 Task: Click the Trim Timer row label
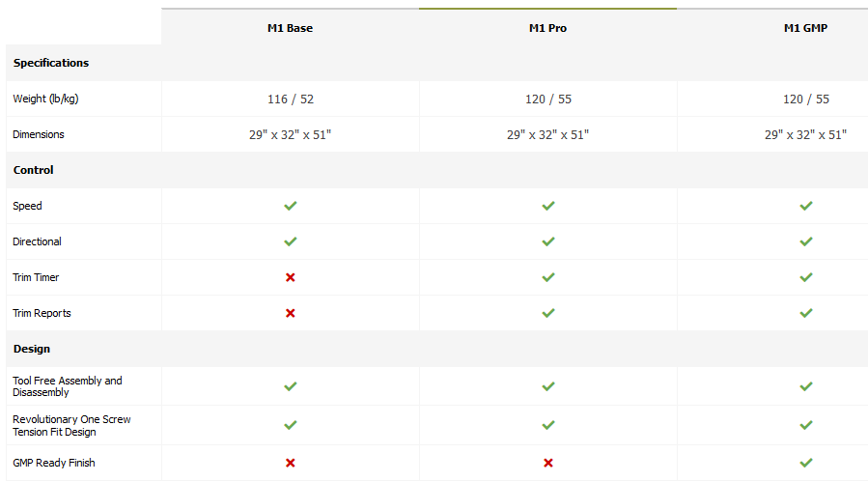click(x=36, y=277)
